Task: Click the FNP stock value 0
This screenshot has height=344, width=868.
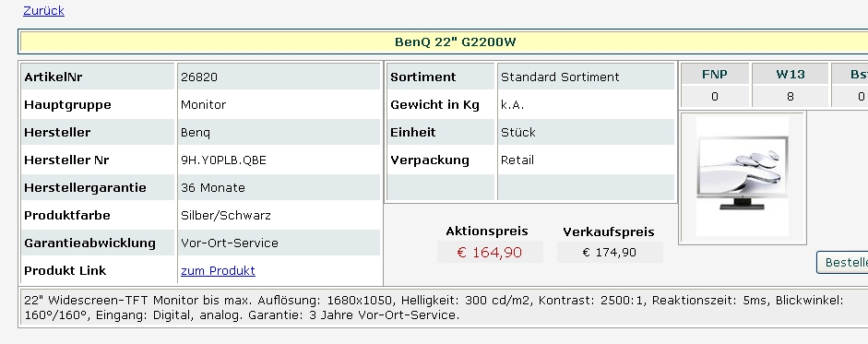Action: point(715,96)
